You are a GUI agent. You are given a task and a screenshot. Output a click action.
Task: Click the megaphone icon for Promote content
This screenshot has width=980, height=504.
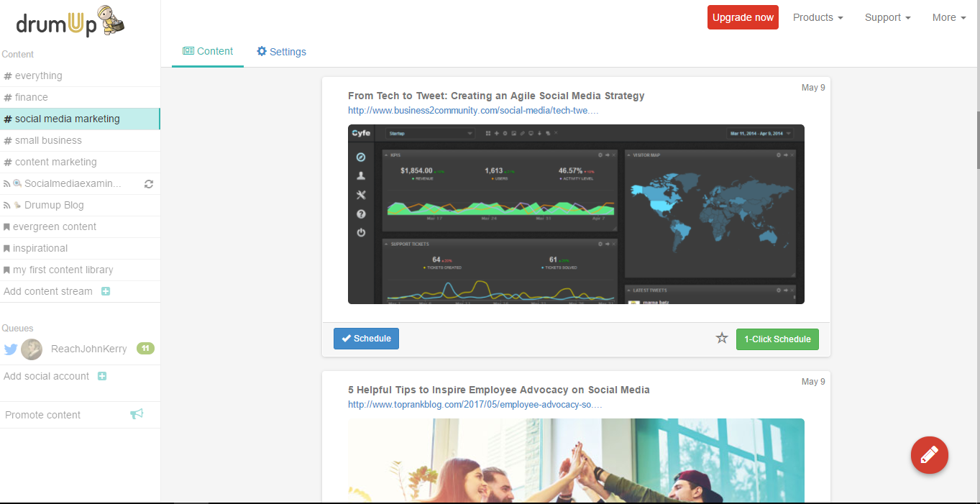137,414
